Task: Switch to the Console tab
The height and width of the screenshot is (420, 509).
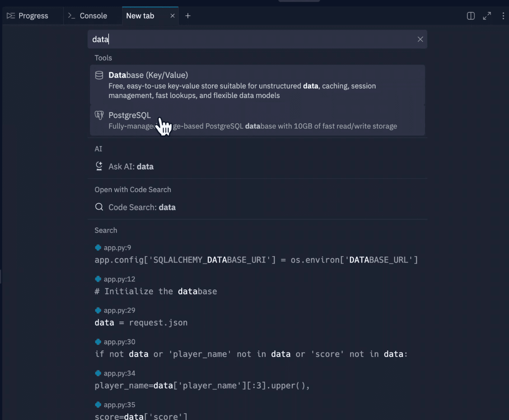Action: (x=88, y=16)
